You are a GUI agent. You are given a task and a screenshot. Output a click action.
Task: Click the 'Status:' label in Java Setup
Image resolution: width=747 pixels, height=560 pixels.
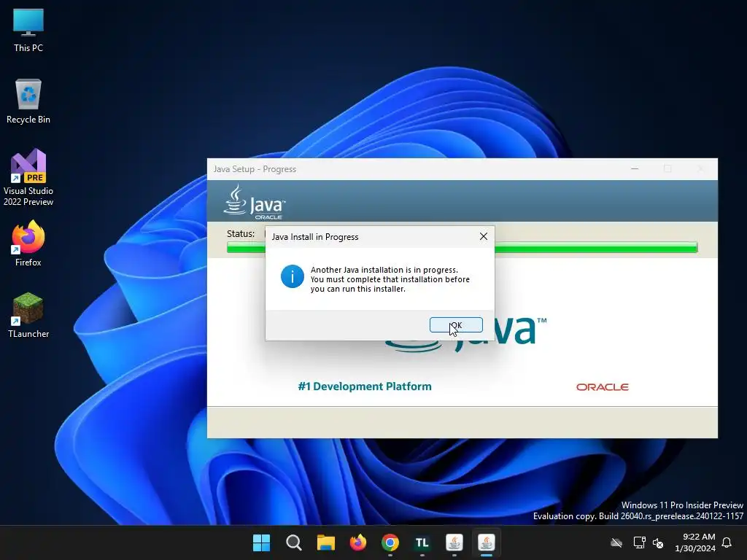(241, 233)
